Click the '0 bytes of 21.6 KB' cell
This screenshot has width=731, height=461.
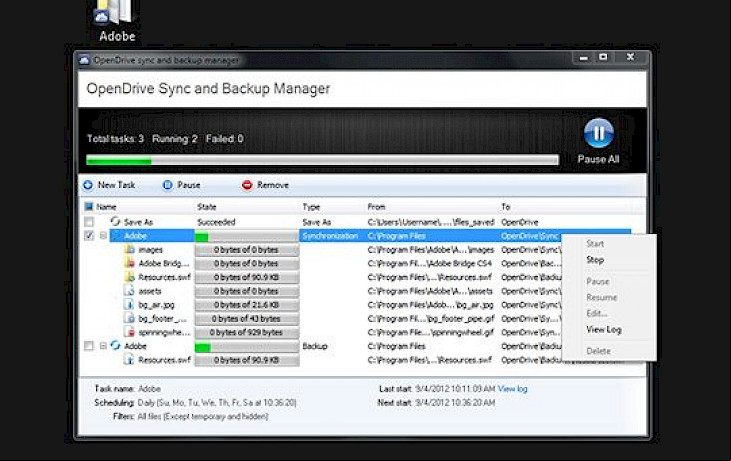tap(247, 305)
